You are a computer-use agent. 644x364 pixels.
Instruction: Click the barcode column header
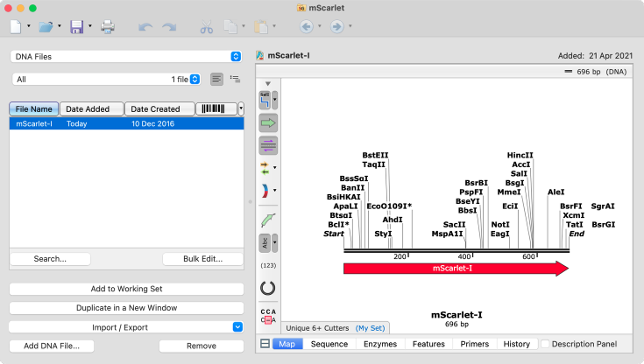pyautogui.click(x=216, y=108)
